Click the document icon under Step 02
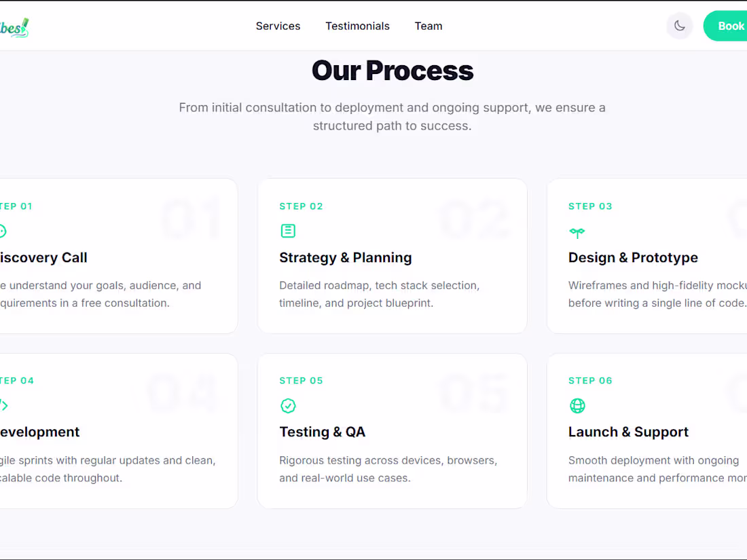The image size is (747, 560). [288, 231]
